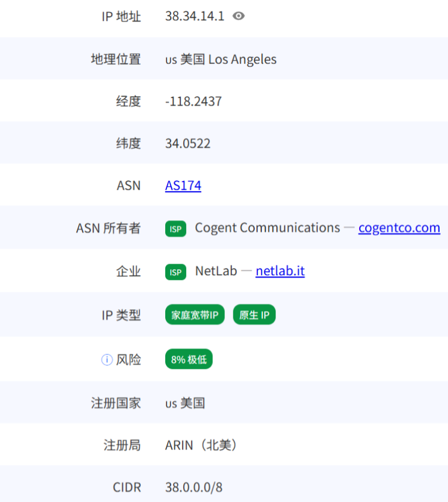Click the CIDR value 38.0.0.0/8
This screenshot has height=502, width=448.
(x=194, y=487)
